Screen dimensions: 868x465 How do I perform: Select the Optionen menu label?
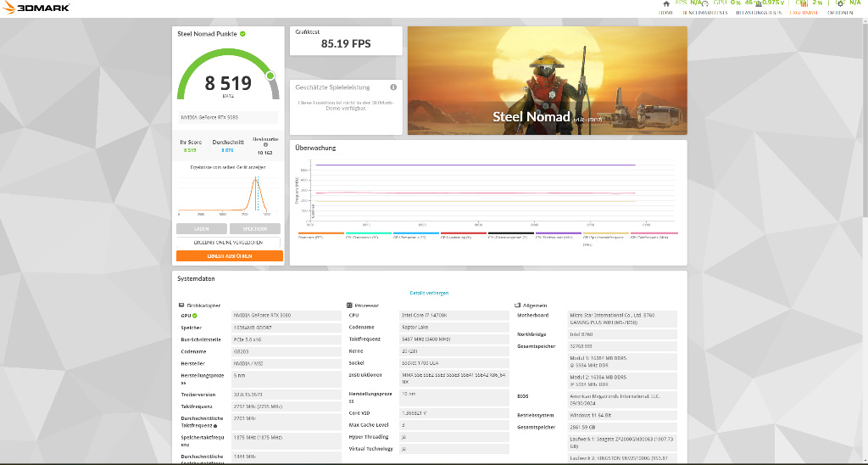(840, 13)
